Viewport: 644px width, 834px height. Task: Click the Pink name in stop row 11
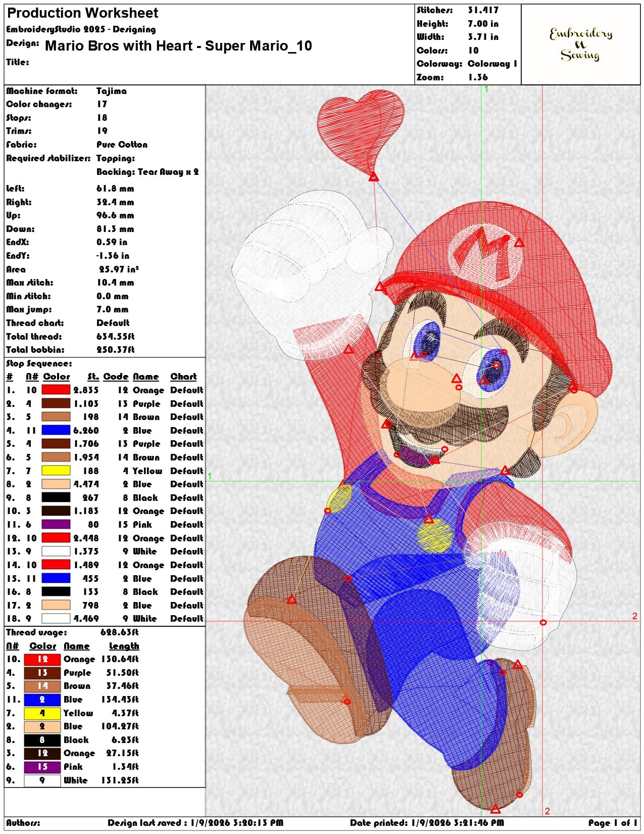click(142, 525)
